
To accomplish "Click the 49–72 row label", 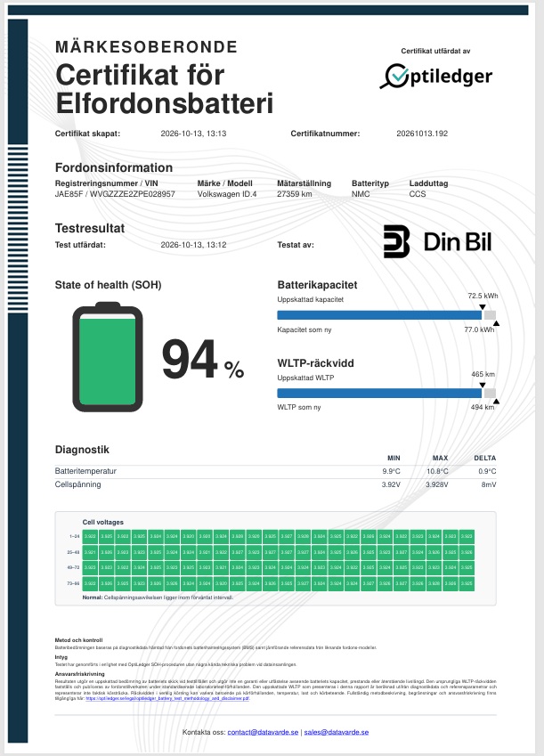I will pyautogui.click(x=73, y=567).
